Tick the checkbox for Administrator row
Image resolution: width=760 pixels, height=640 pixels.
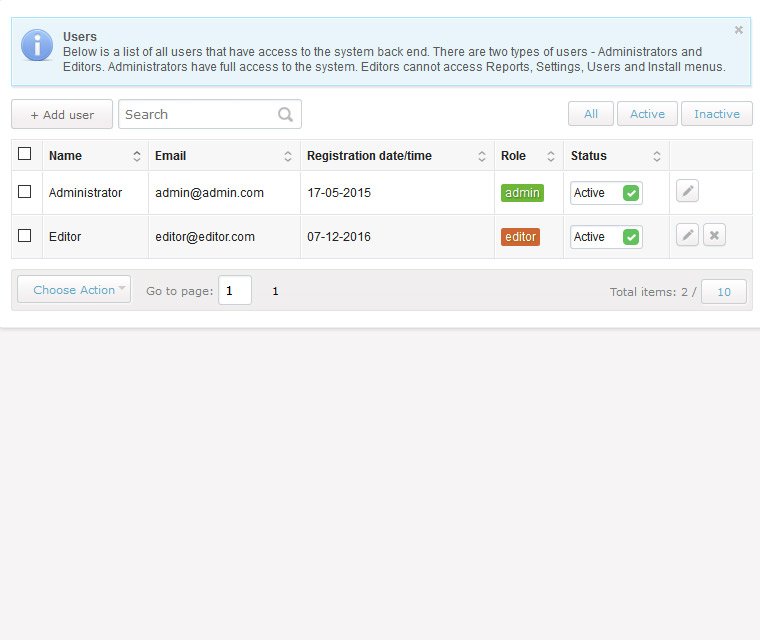[25, 192]
